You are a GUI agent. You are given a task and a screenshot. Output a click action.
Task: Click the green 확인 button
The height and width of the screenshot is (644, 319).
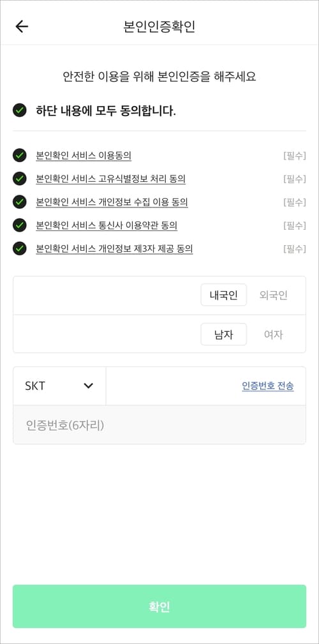159,606
